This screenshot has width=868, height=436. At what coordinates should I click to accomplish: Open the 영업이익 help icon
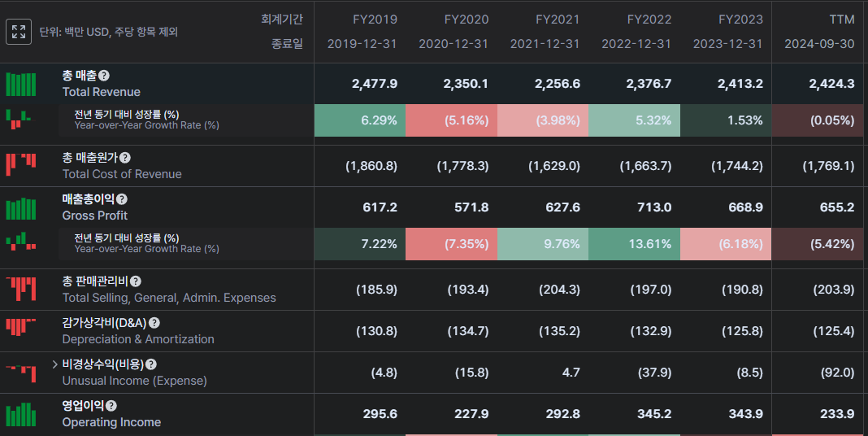click(111, 406)
